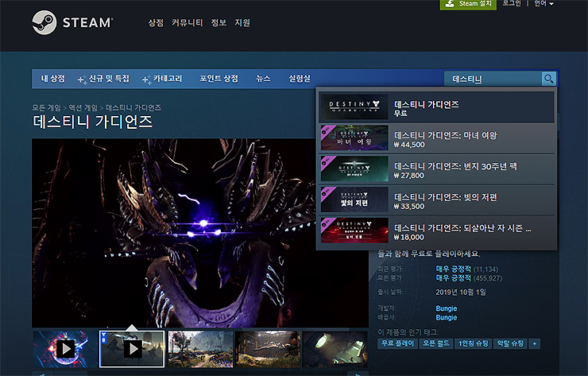Open the 커뮤니티 top menu

tap(187, 22)
